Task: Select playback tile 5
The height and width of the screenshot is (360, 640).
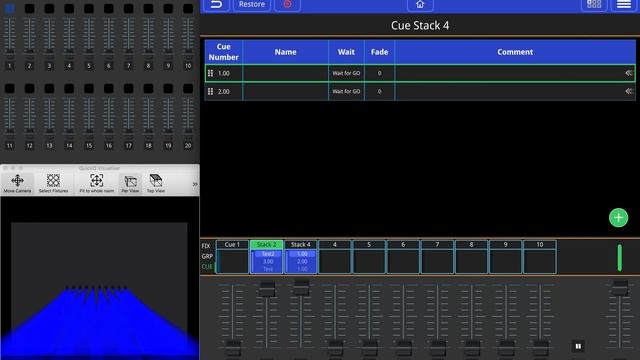Action: click(x=369, y=257)
